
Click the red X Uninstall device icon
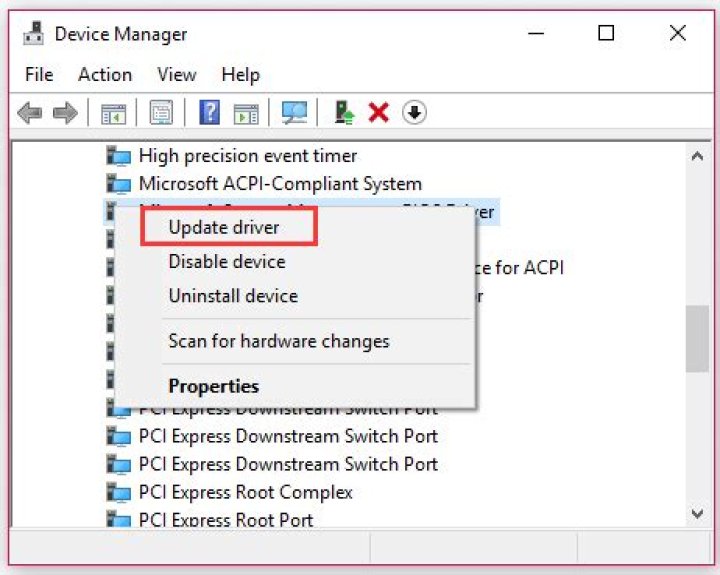378,113
